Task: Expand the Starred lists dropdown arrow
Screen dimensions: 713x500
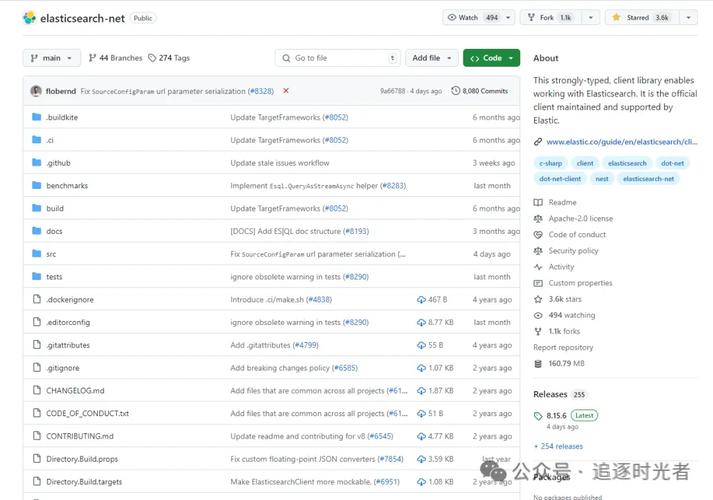Action: pyautogui.click(x=688, y=17)
